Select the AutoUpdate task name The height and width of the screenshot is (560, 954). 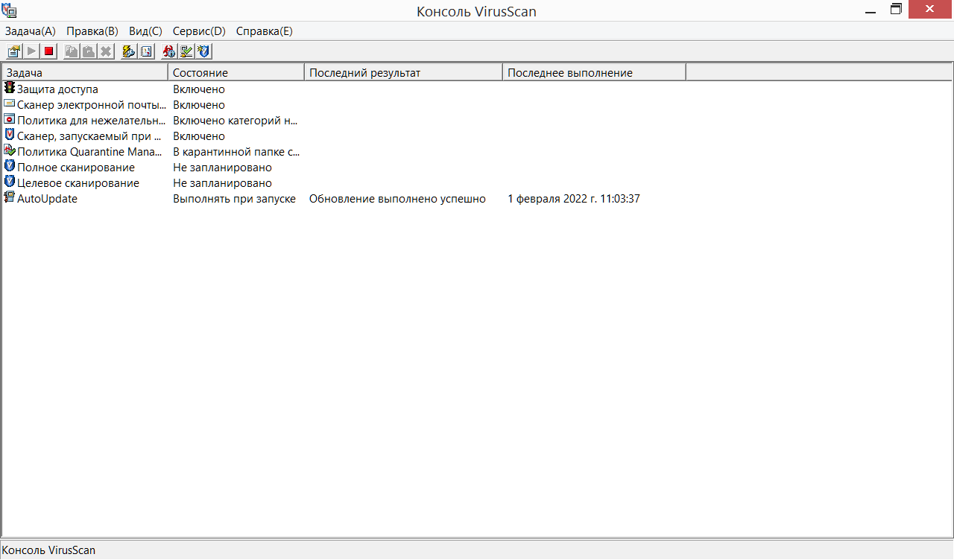[x=47, y=199]
